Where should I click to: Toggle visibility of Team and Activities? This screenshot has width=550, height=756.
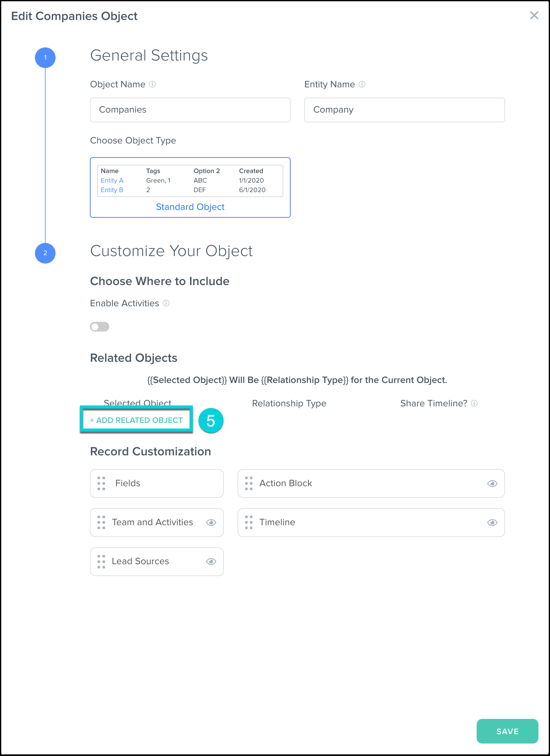[211, 522]
